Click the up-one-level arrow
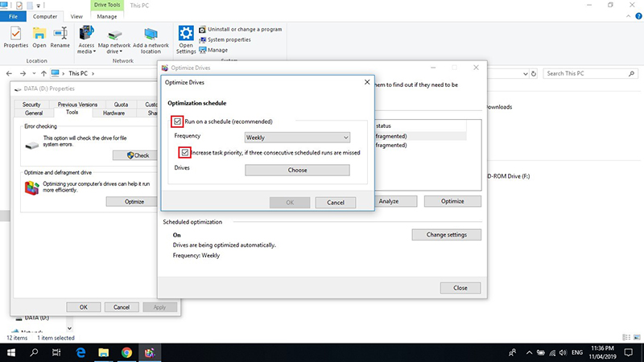Image resolution: width=644 pixels, height=362 pixels. pos(43,73)
